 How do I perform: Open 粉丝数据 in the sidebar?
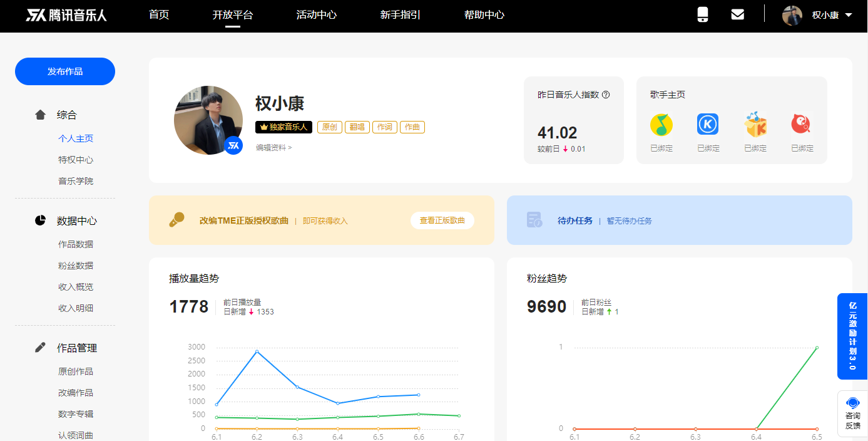coord(76,266)
